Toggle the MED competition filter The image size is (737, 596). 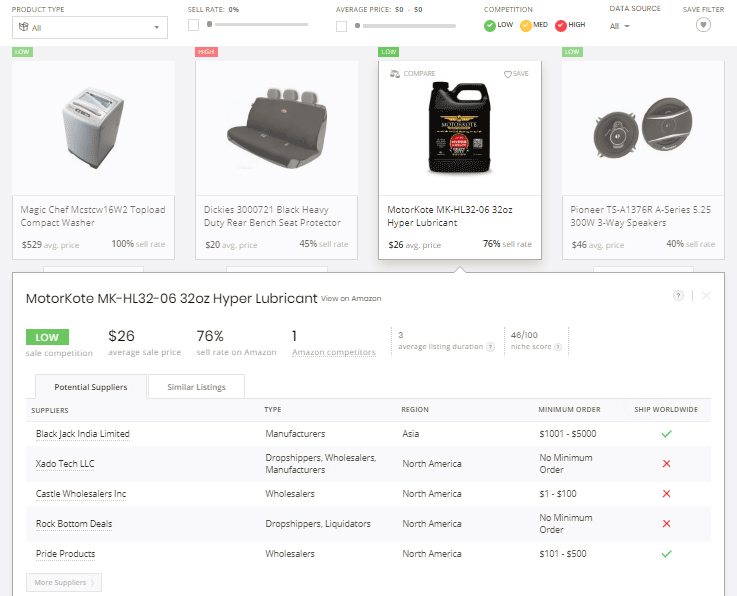click(x=526, y=25)
